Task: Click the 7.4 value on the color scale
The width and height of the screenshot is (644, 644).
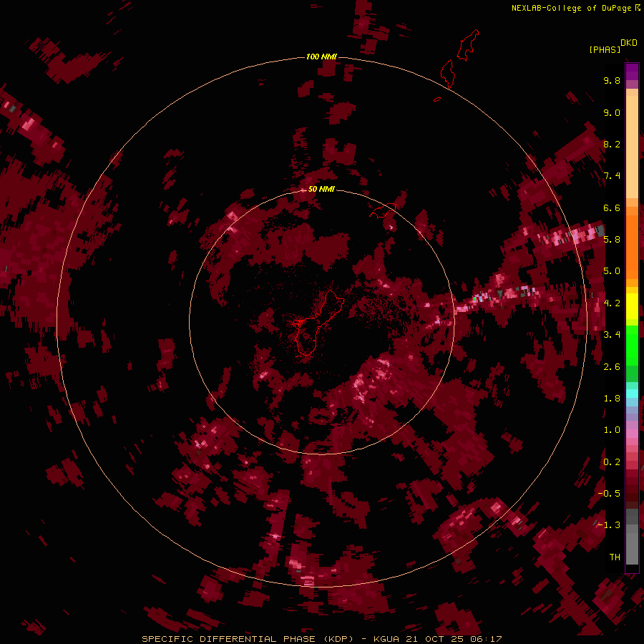Action: (x=612, y=176)
